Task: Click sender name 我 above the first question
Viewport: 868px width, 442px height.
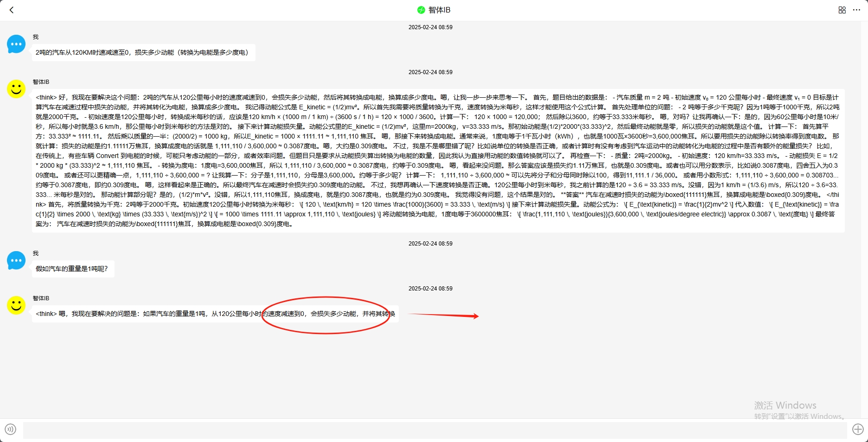Action: coord(36,37)
